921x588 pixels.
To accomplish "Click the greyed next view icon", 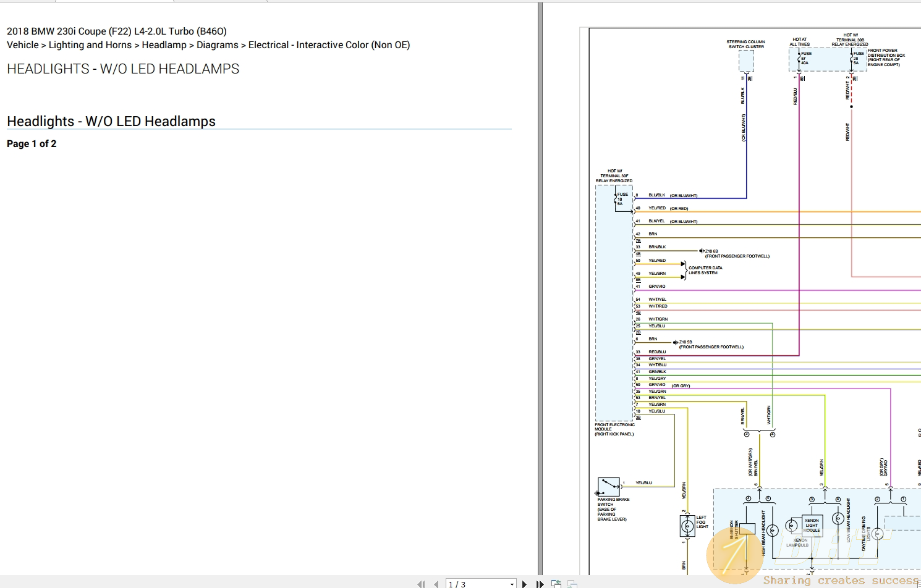I will point(572,584).
